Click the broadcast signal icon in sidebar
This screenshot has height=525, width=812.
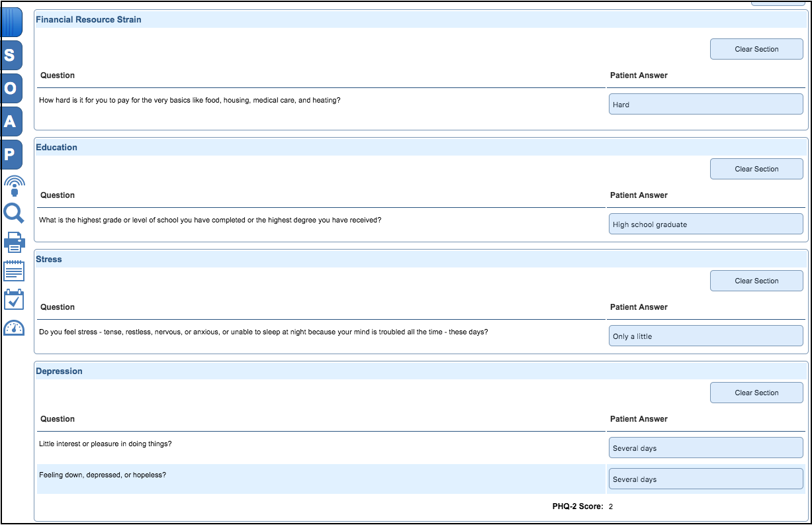tap(14, 185)
